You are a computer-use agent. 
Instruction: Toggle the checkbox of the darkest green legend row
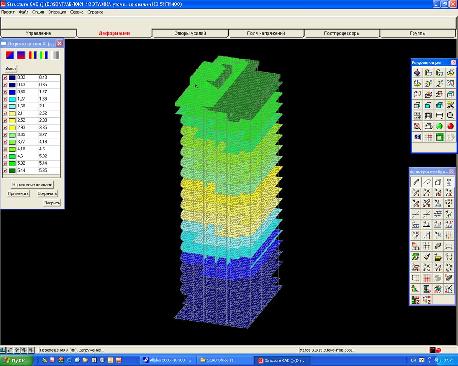click(5, 171)
